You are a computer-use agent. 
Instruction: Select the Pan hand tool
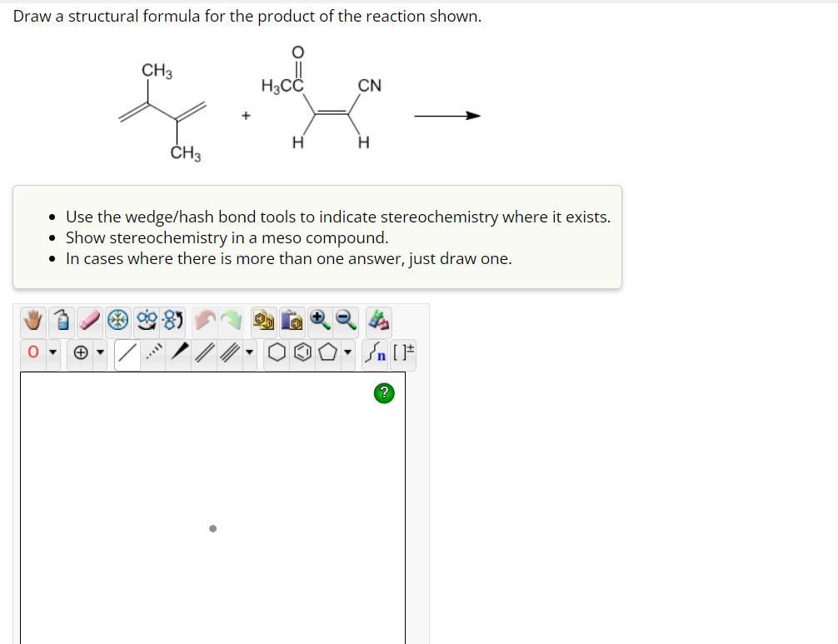[x=33, y=319]
